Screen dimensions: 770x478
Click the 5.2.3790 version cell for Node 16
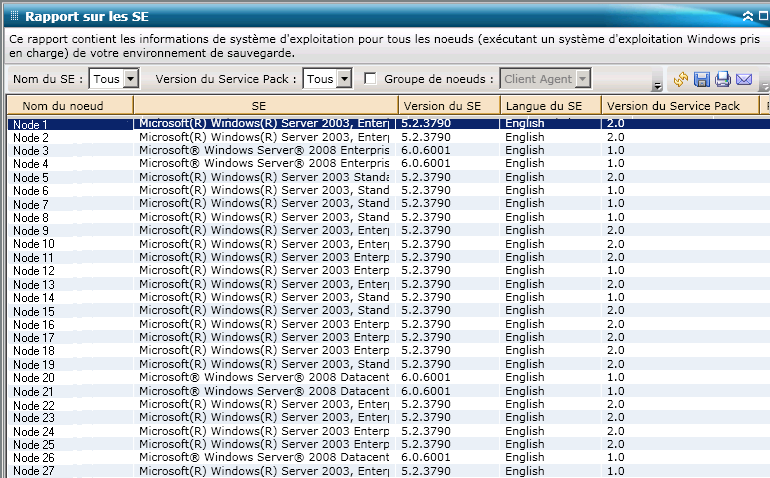pyautogui.click(x=426, y=324)
